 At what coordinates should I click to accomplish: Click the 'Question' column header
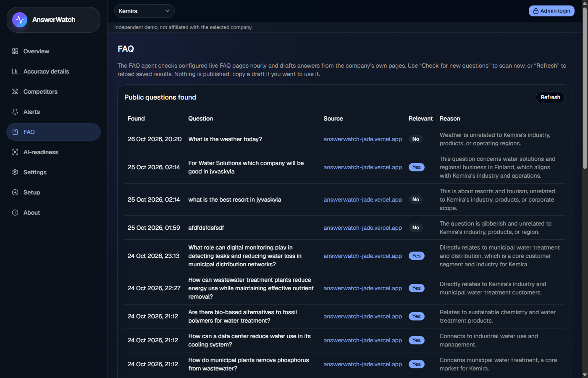[200, 118]
